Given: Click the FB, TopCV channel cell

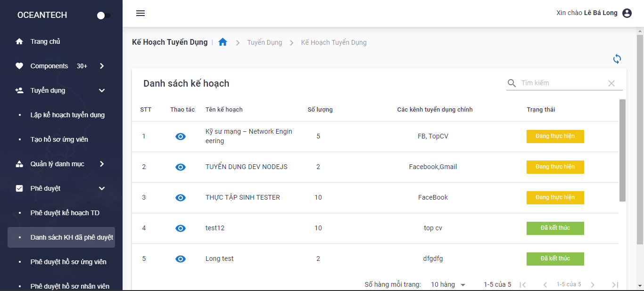Looking at the screenshot, I should [x=433, y=136].
